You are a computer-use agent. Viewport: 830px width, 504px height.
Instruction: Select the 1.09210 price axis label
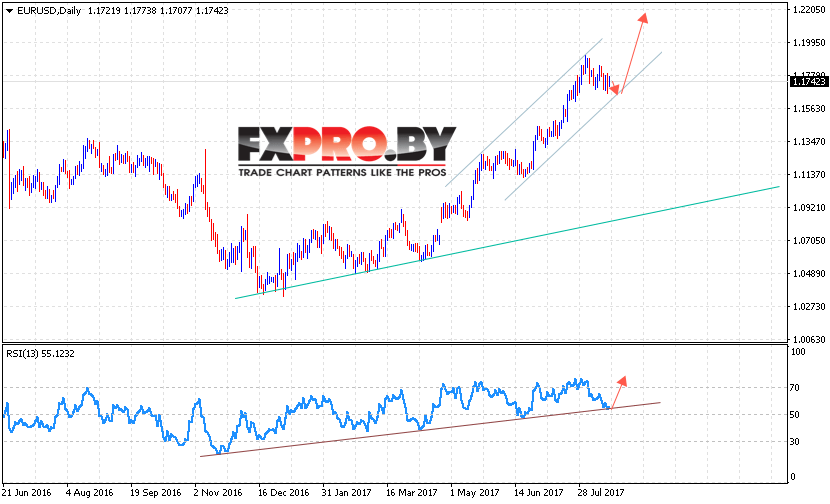[x=809, y=208]
